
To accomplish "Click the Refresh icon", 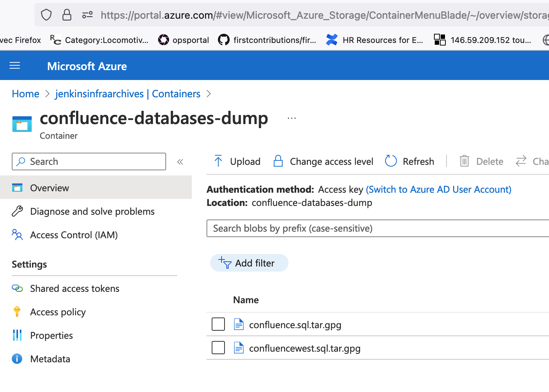I will coord(391,161).
